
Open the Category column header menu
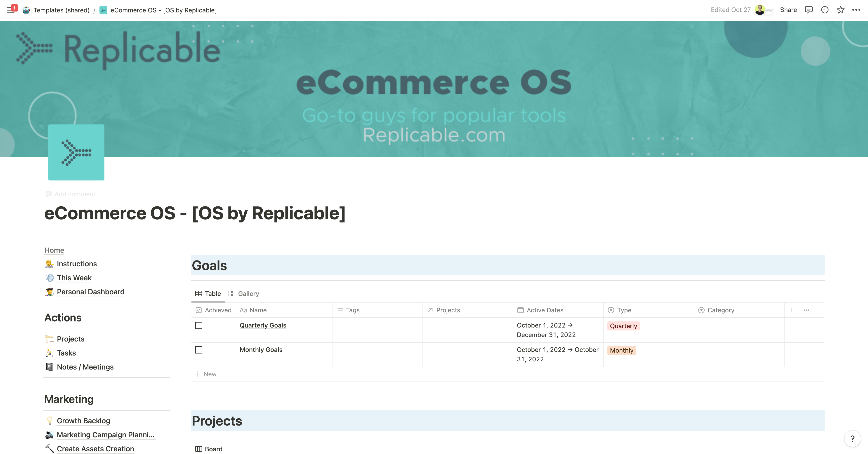(739, 310)
